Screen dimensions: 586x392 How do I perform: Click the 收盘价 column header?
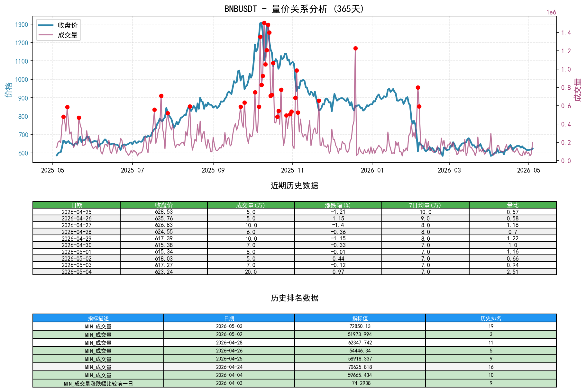(164, 205)
